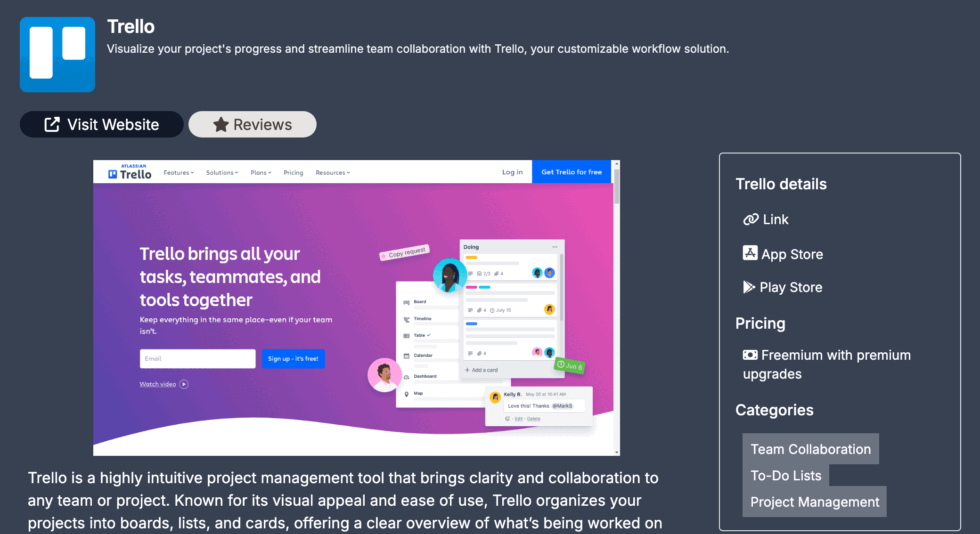980x534 pixels.
Task: Click Delete under Kelly R. comment
Action: click(x=534, y=419)
